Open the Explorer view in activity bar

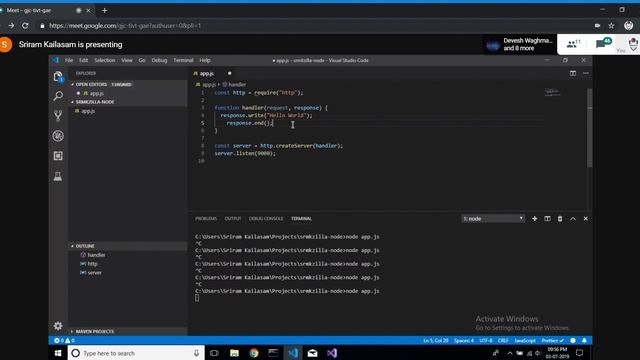point(58,76)
